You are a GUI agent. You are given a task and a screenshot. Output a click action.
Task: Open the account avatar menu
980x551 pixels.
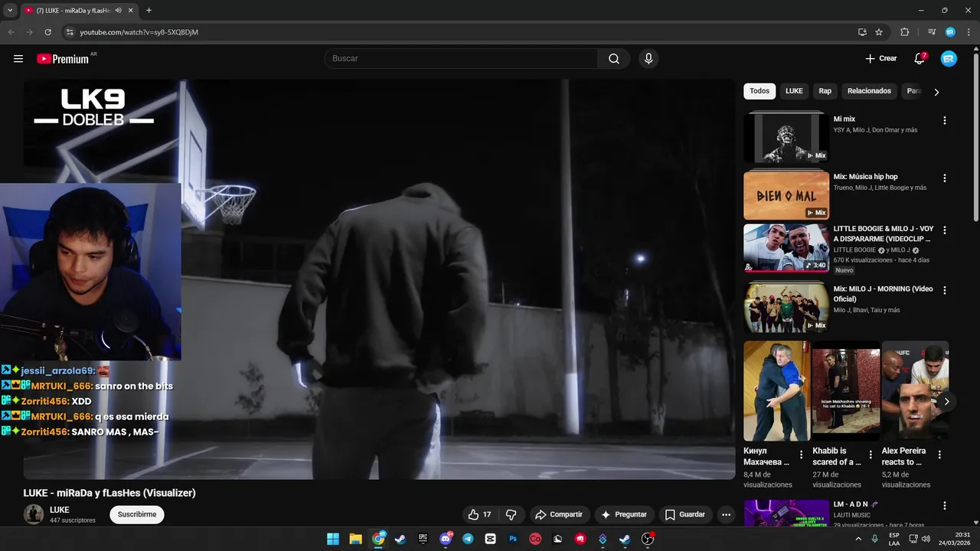(949, 59)
